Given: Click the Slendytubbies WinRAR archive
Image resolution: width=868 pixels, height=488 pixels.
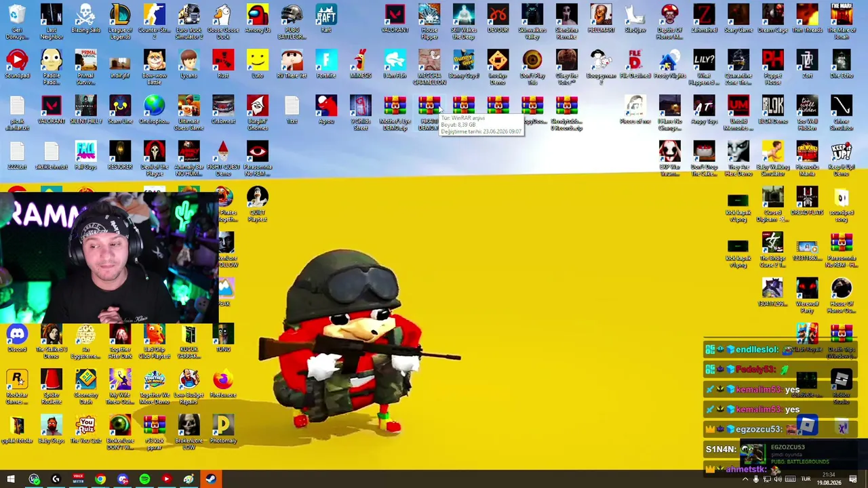Looking at the screenshot, I should (x=566, y=113).
